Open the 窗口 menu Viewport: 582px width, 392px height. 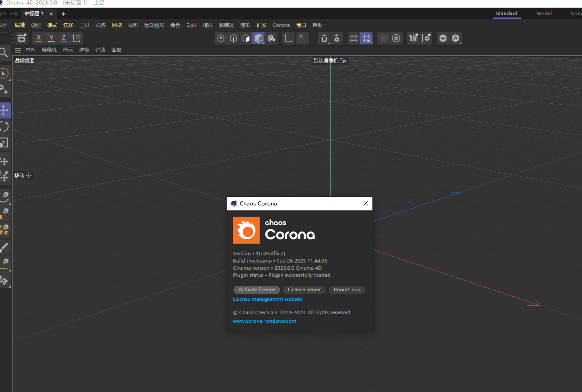301,25
